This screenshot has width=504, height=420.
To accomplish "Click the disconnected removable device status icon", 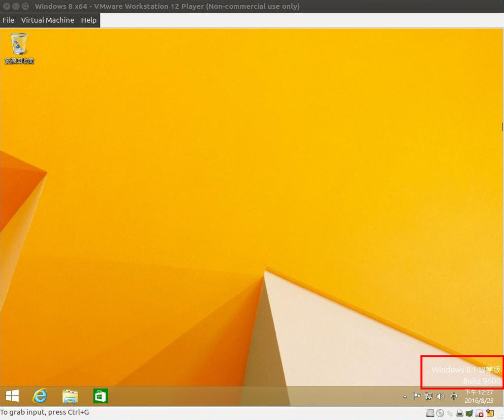I will coord(479,413).
